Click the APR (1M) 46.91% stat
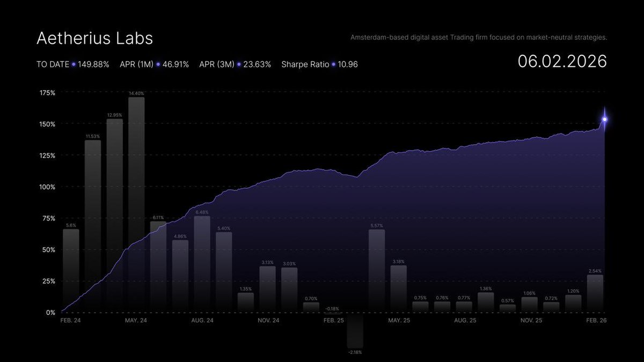644x362 pixels. 155,64
